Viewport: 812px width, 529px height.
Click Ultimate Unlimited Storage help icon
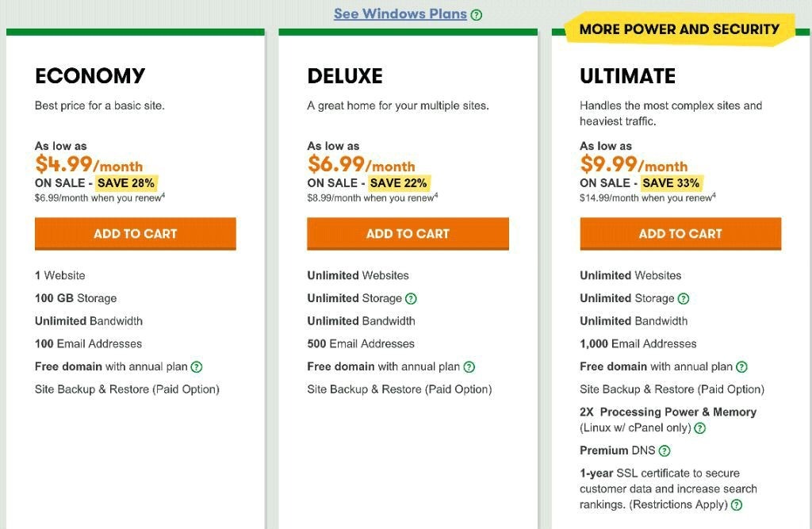684,298
